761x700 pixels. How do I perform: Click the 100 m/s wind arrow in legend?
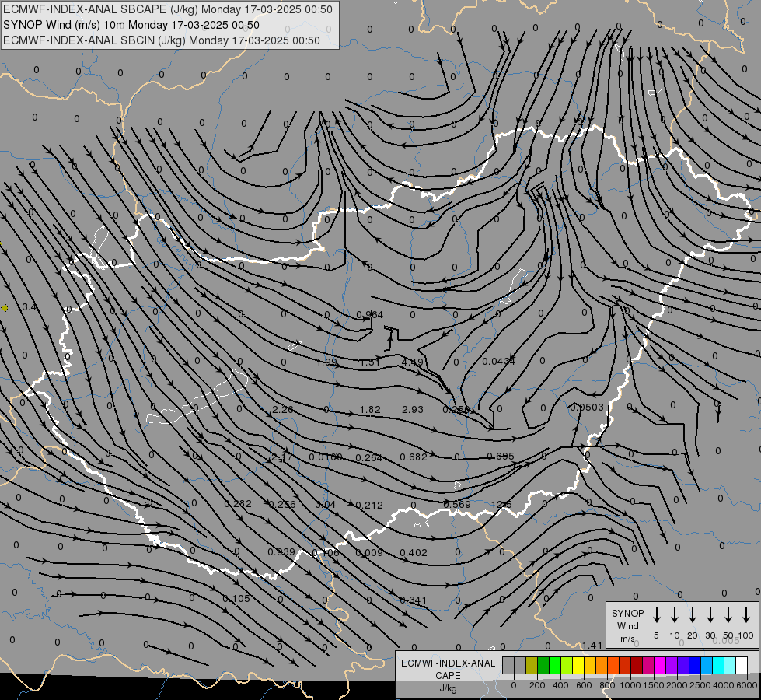click(x=746, y=615)
